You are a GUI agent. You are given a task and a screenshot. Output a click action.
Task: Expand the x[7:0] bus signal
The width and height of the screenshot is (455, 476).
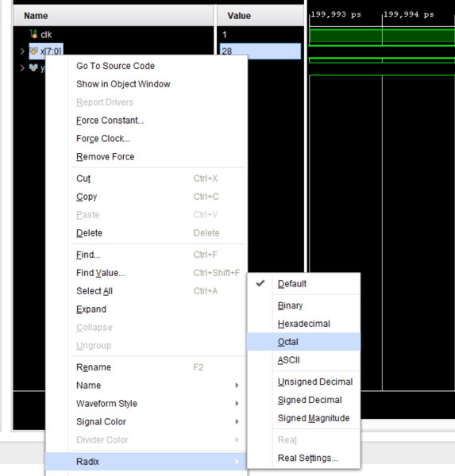point(22,51)
